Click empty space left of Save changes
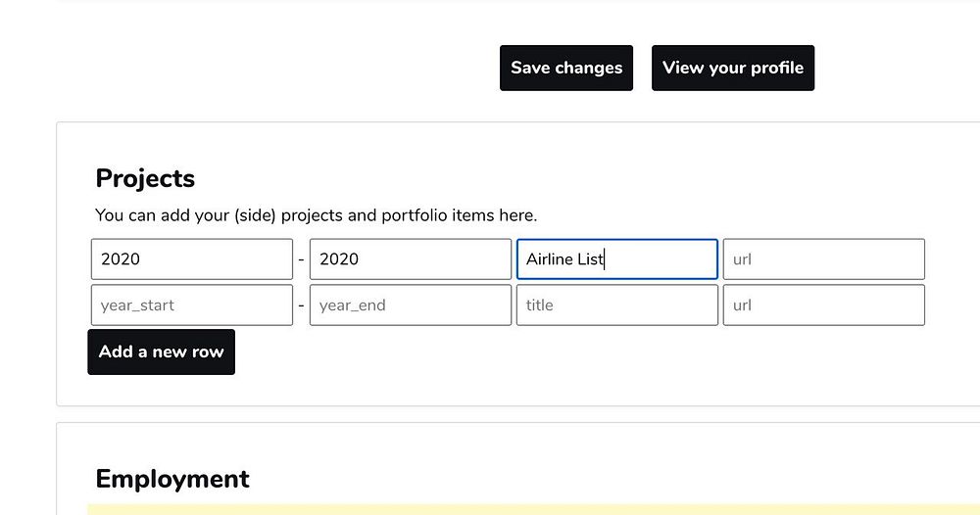This screenshot has height=515, width=980. point(294,68)
